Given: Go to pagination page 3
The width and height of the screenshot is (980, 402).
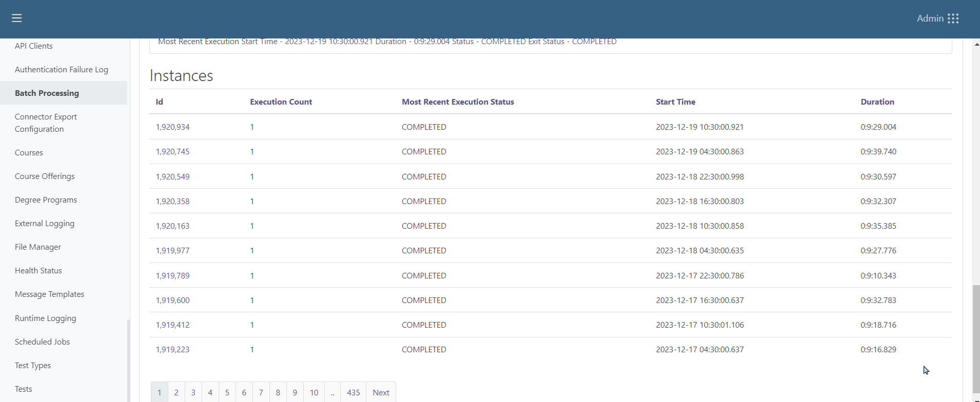Looking at the screenshot, I should [193, 392].
